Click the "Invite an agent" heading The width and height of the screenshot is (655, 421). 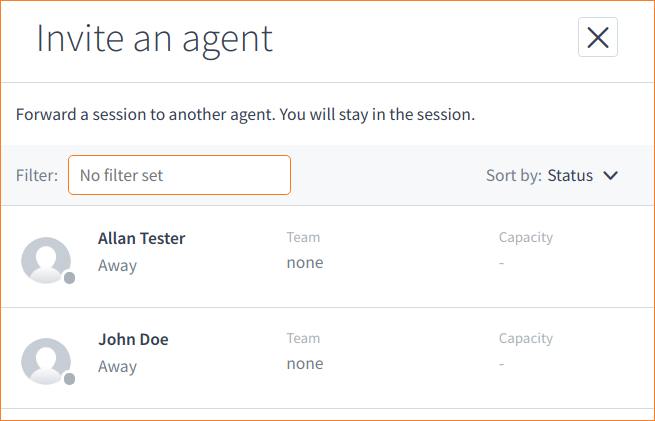tap(155, 38)
